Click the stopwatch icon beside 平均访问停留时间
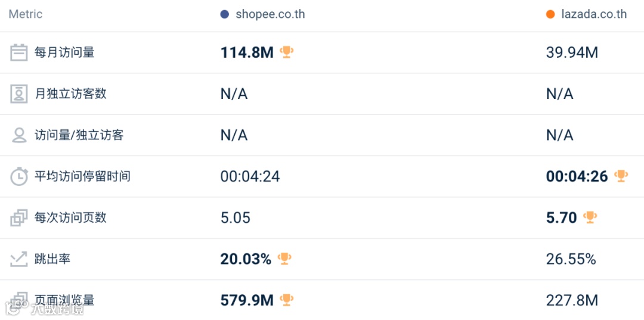This screenshot has height=320, width=644. tap(19, 176)
